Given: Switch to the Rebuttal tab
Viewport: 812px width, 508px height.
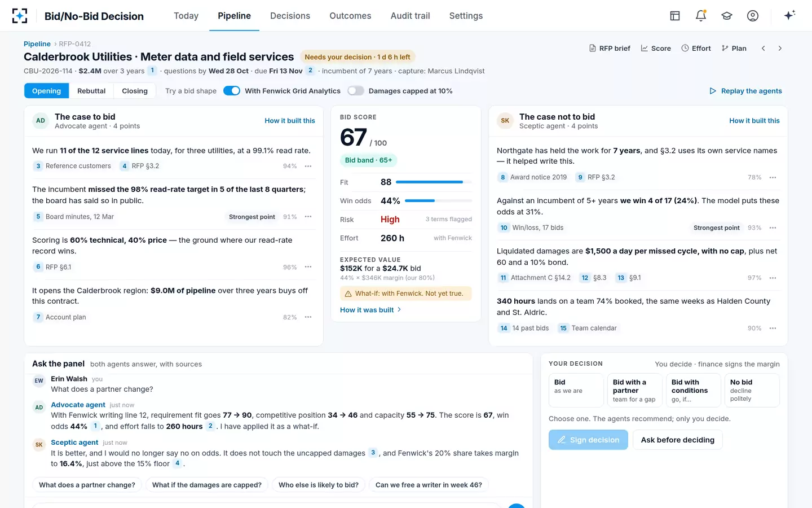Looking at the screenshot, I should click(91, 91).
